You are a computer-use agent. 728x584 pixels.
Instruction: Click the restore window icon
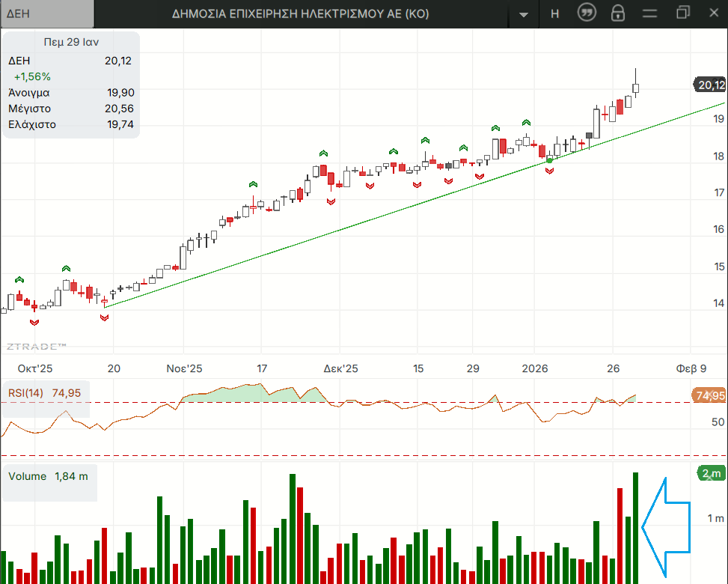[x=682, y=13]
